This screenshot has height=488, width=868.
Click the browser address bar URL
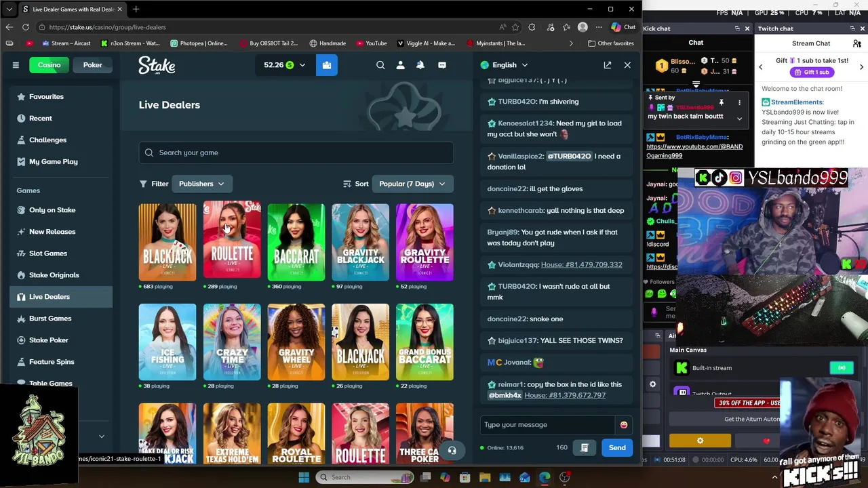[x=107, y=27]
